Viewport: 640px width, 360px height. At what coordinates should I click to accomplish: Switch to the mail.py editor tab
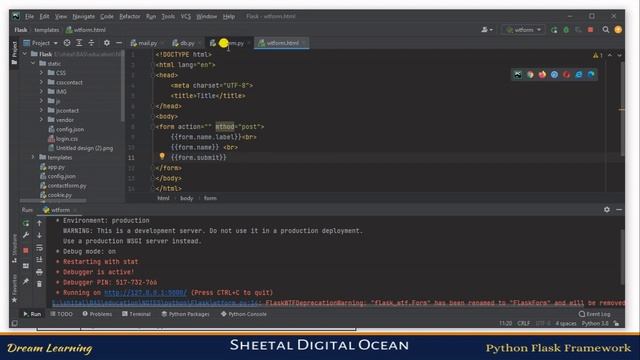point(146,43)
